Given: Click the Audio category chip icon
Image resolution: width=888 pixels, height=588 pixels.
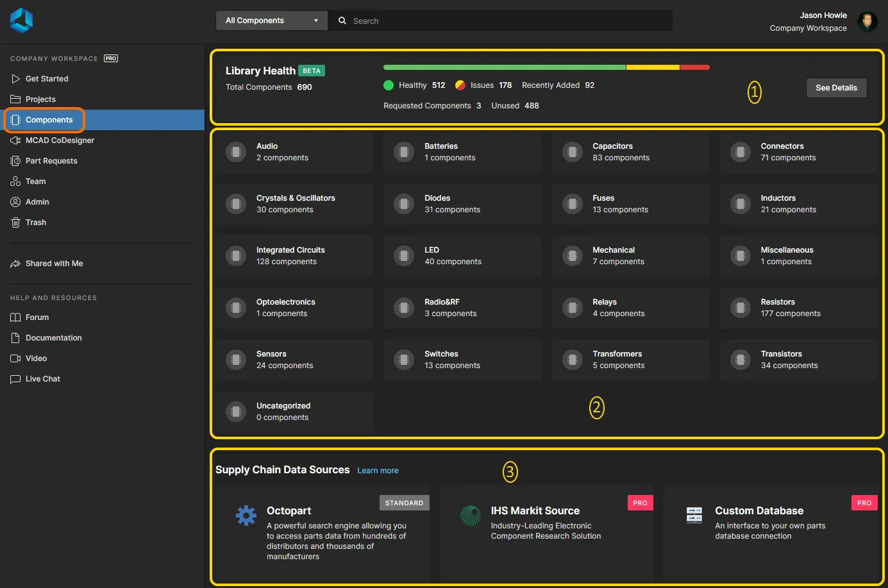Looking at the screenshot, I should pos(236,152).
